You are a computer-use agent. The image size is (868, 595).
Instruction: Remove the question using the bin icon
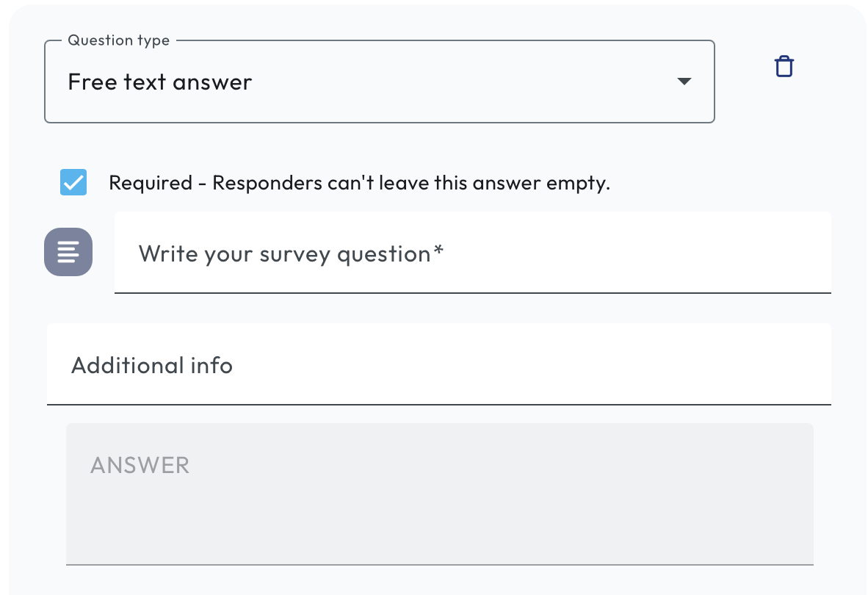(x=784, y=67)
